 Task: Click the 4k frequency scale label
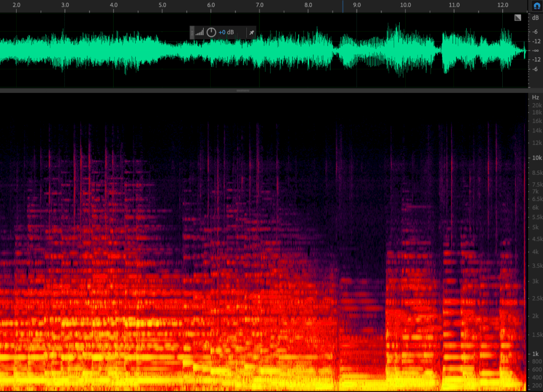(535, 252)
